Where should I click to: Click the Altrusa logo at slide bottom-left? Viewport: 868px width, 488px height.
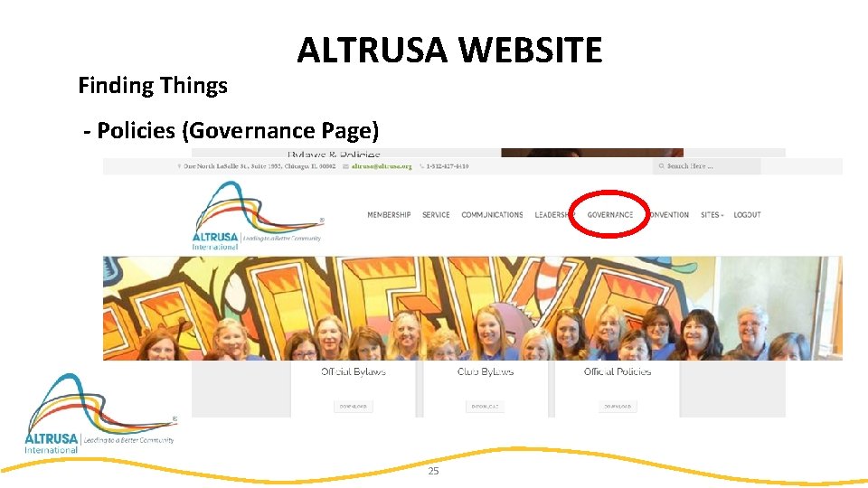(100, 415)
